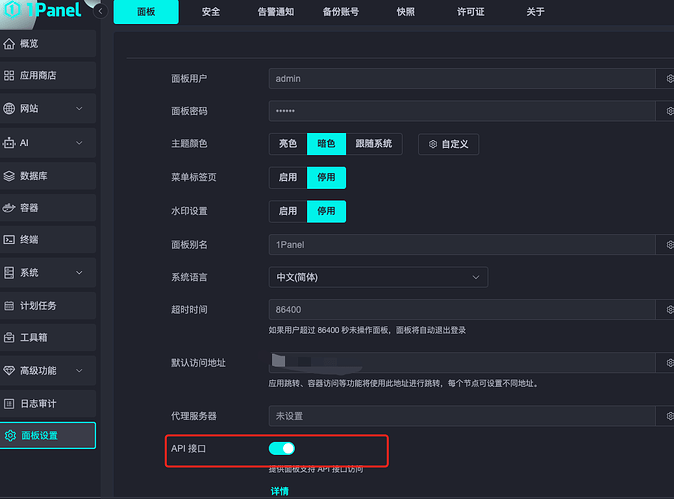Enable 菜单标签页 with 启用 option
674x499 pixels.
click(288, 177)
